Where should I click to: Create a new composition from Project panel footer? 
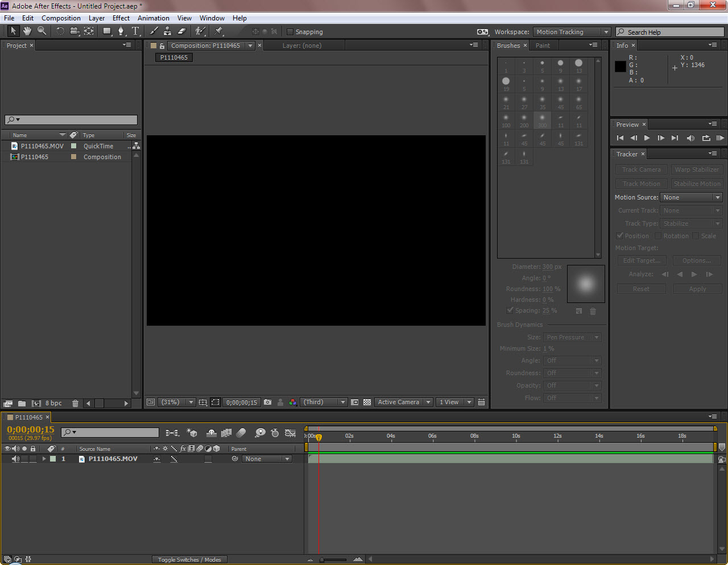click(36, 403)
